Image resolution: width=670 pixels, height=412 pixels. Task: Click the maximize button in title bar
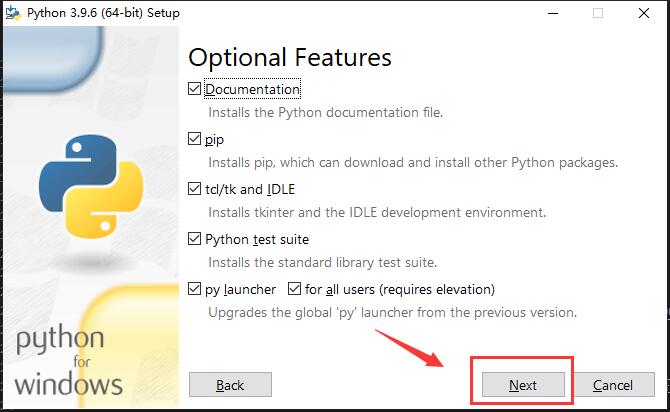tap(599, 13)
